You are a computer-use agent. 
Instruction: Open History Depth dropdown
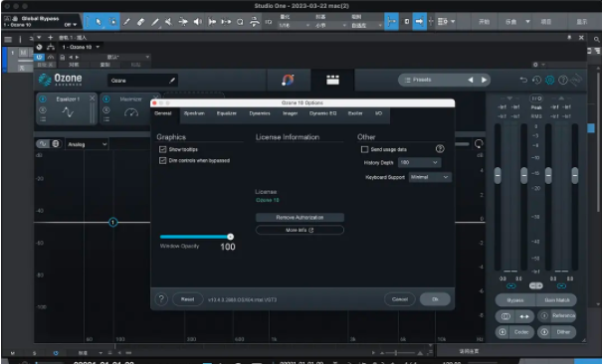[x=419, y=163]
